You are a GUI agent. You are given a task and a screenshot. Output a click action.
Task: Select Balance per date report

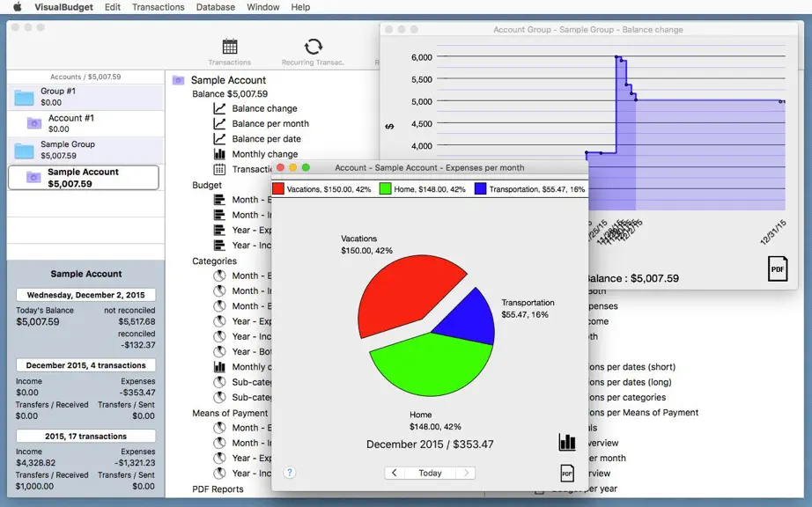pyautogui.click(x=266, y=139)
